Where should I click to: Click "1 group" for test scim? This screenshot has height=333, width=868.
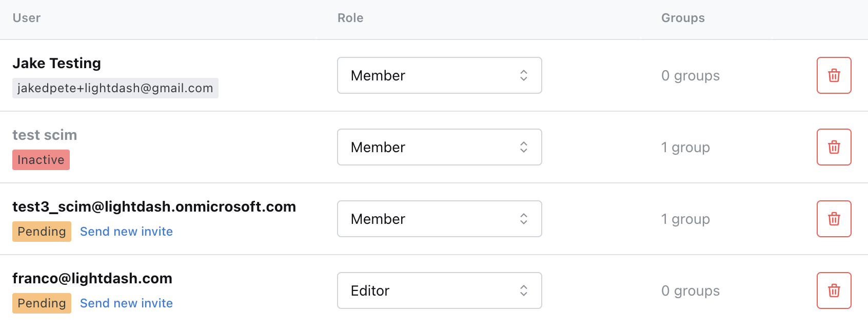pos(685,148)
